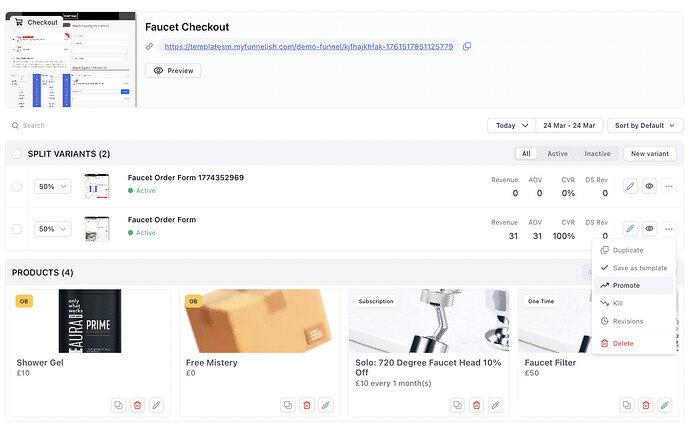The image size is (690, 434).
Task: Click the pencil edit icon for Faucet Order Form
Action: click(x=629, y=229)
